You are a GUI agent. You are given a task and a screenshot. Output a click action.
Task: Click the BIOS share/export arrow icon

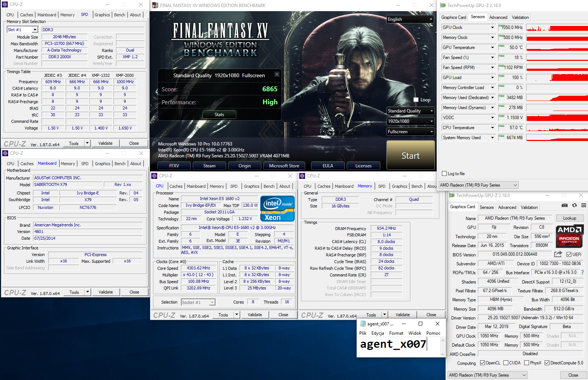pyautogui.click(x=558, y=254)
